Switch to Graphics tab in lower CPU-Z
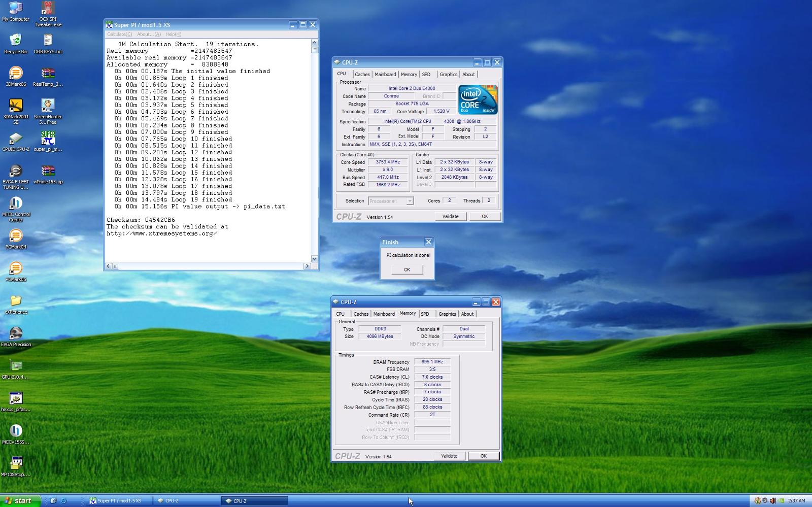 (x=447, y=314)
